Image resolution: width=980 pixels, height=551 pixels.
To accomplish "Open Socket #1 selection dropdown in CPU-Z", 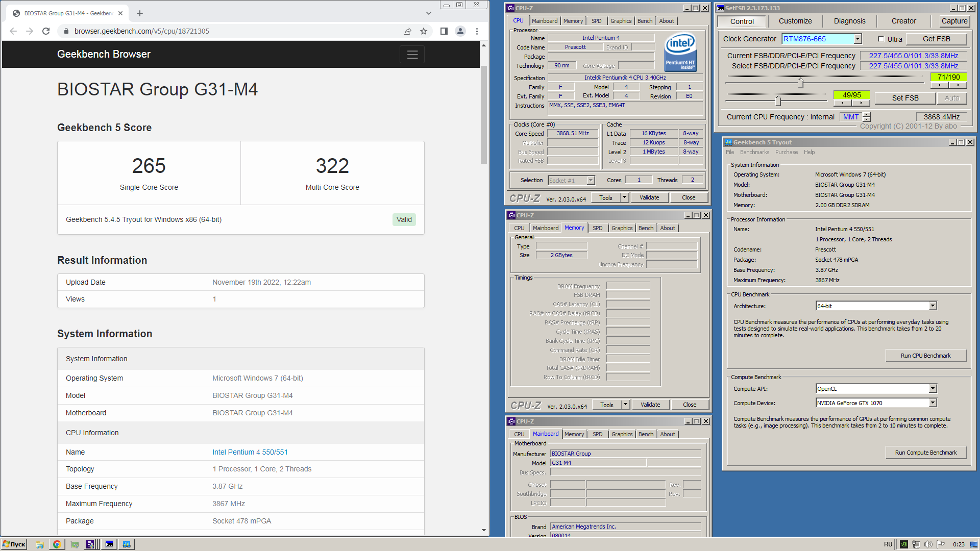I will point(591,180).
